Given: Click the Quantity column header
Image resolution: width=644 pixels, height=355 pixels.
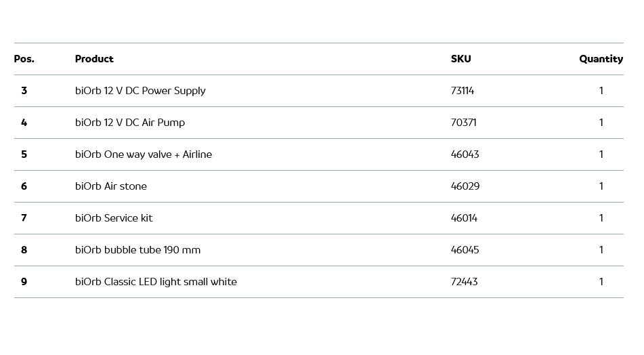Looking at the screenshot, I should 601,59.
